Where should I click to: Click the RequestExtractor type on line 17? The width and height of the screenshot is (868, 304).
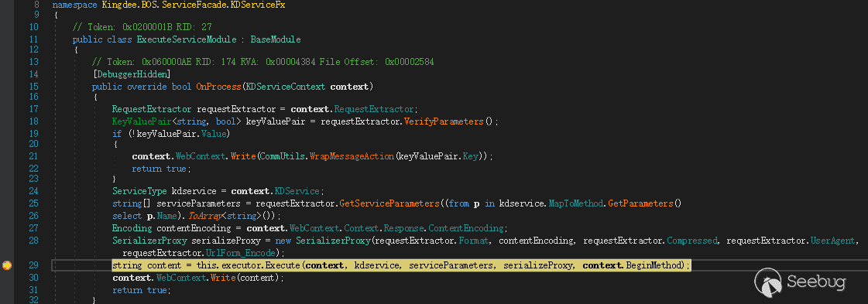152,109
